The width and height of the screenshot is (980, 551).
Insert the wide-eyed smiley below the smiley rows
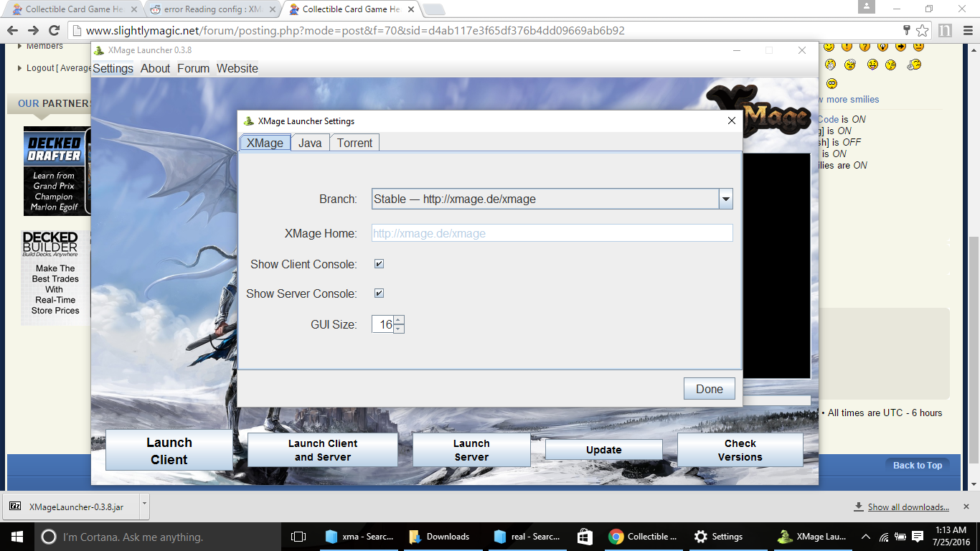831,83
